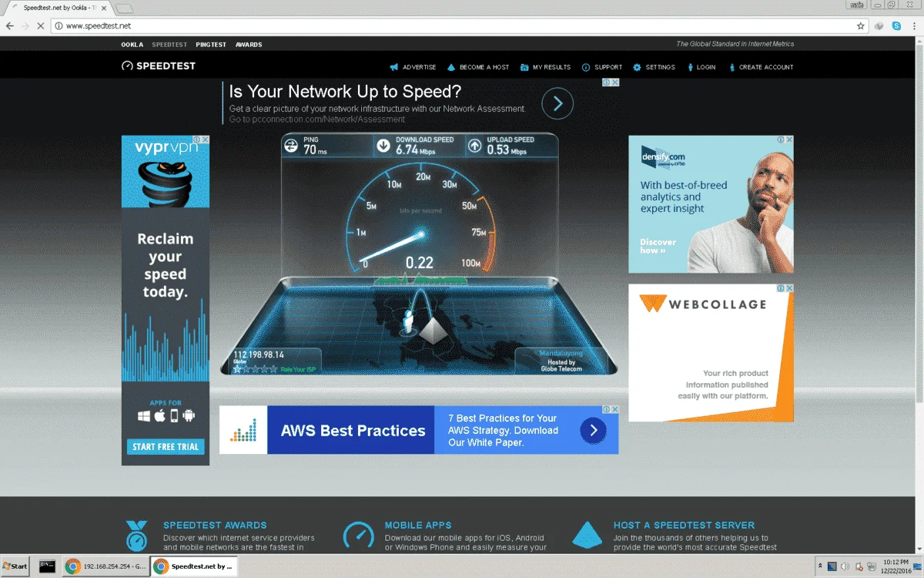Click the mobile apps gauge icon

[x=358, y=536]
